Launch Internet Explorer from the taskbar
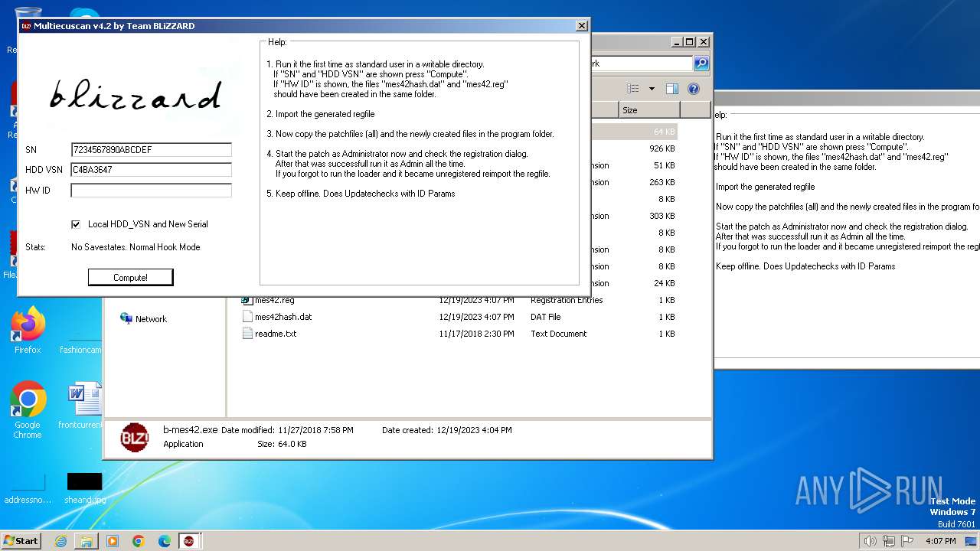This screenshot has height=551, width=980. click(x=60, y=541)
